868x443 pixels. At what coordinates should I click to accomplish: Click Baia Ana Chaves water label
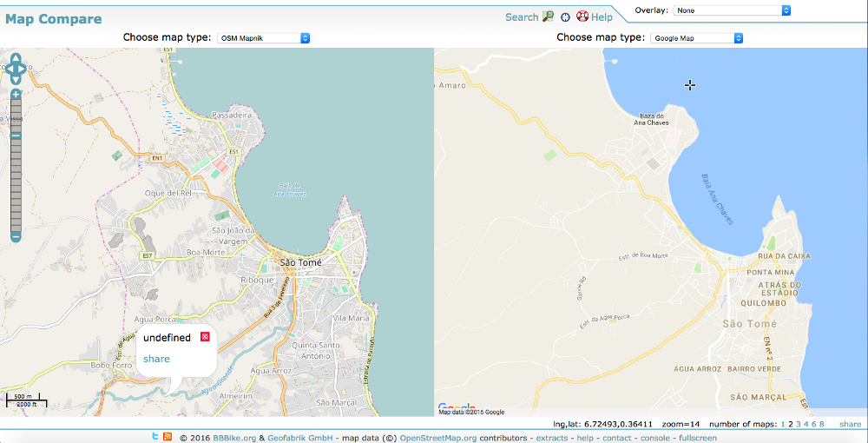717,199
